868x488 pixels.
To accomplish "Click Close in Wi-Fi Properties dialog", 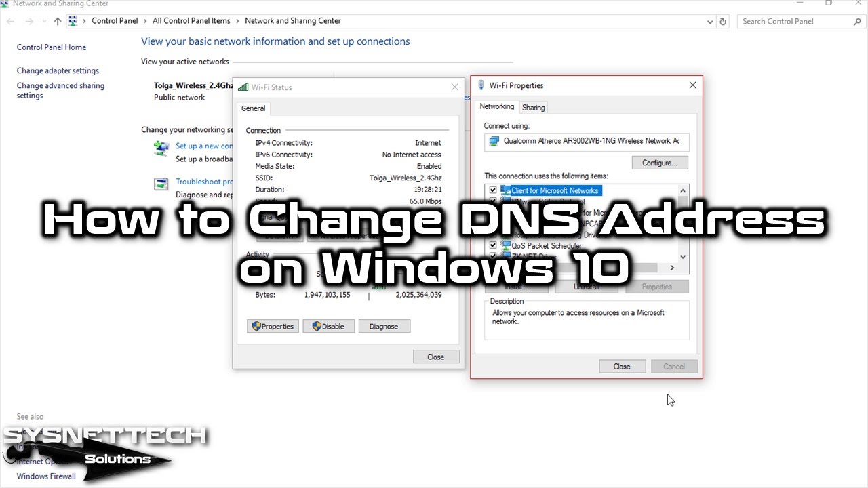I will pos(622,367).
